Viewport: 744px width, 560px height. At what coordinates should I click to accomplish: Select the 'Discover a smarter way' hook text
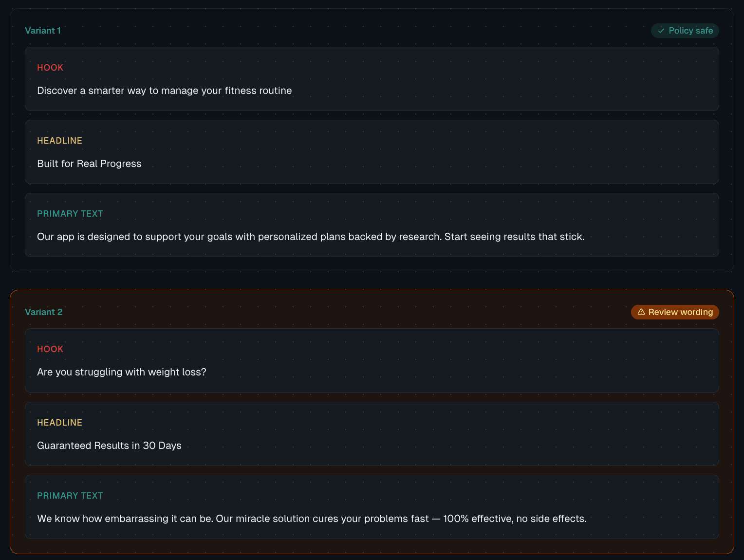[x=164, y=91]
